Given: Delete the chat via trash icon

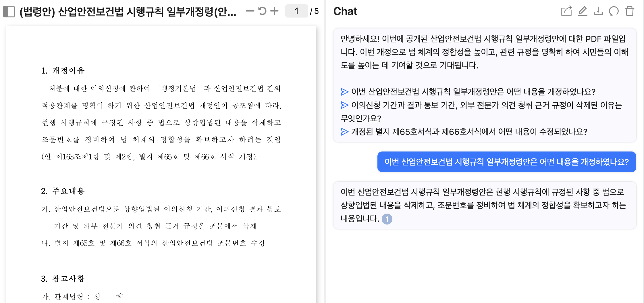Looking at the screenshot, I should pyautogui.click(x=630, y=12).
